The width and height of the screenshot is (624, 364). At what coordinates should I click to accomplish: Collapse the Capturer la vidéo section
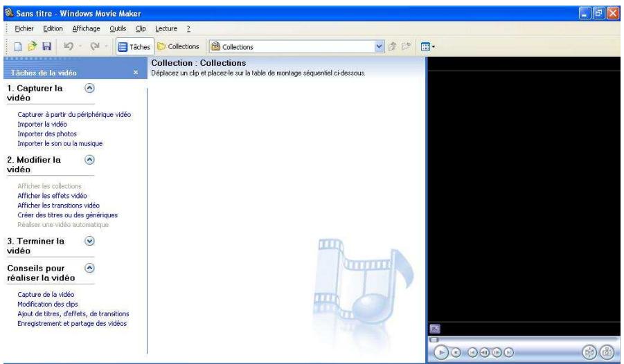pos(89,88)
